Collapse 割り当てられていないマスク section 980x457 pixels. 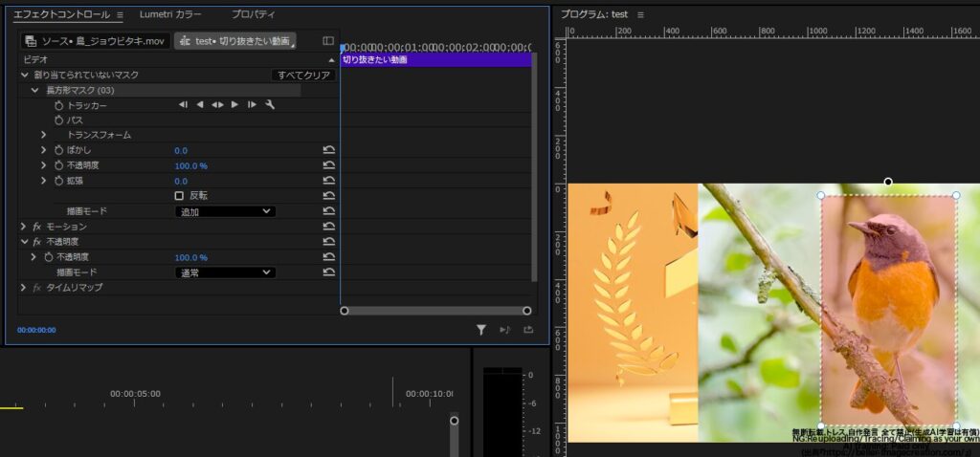[24, 75]
